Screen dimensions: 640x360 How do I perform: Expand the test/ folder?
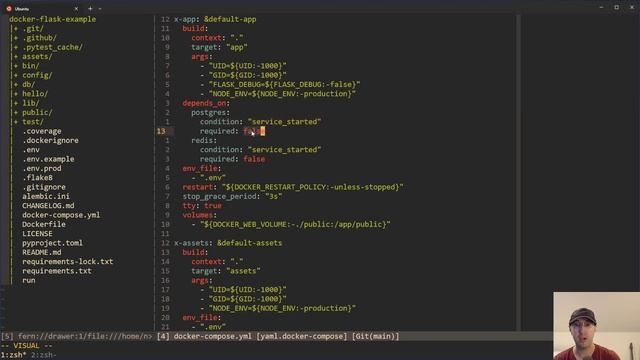coord(33,122)
